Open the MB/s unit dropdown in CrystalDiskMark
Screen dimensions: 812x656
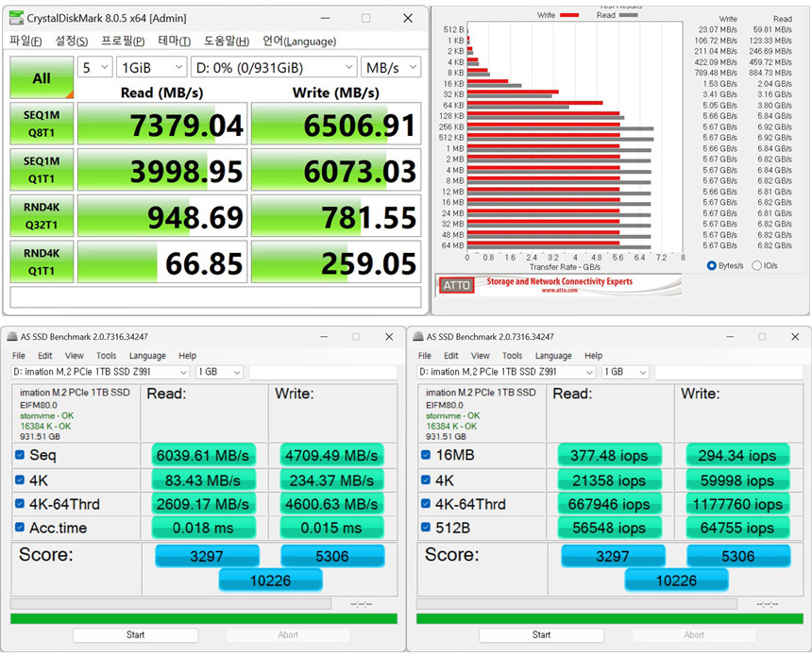click(x=391, y=67)
